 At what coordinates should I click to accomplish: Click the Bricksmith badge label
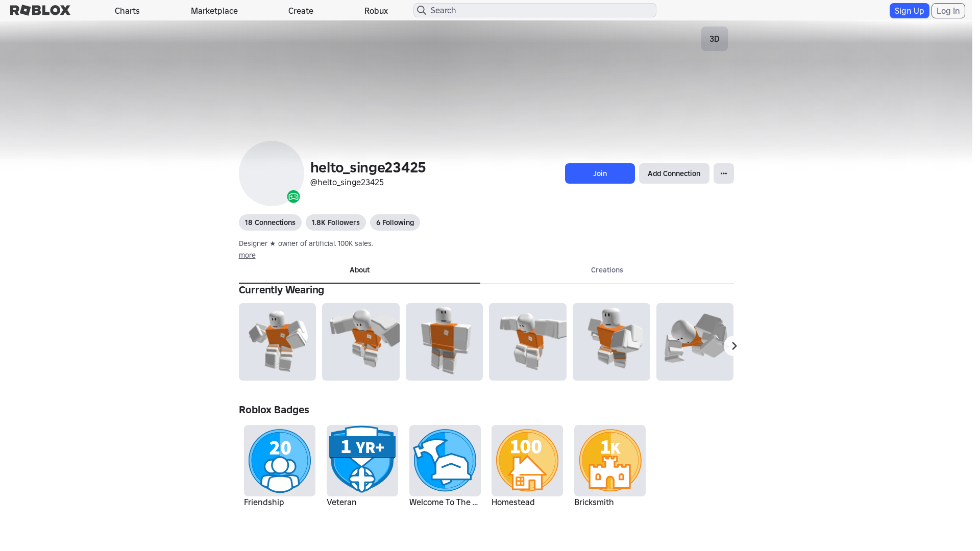pyautogui.click(x=594, y=502)
